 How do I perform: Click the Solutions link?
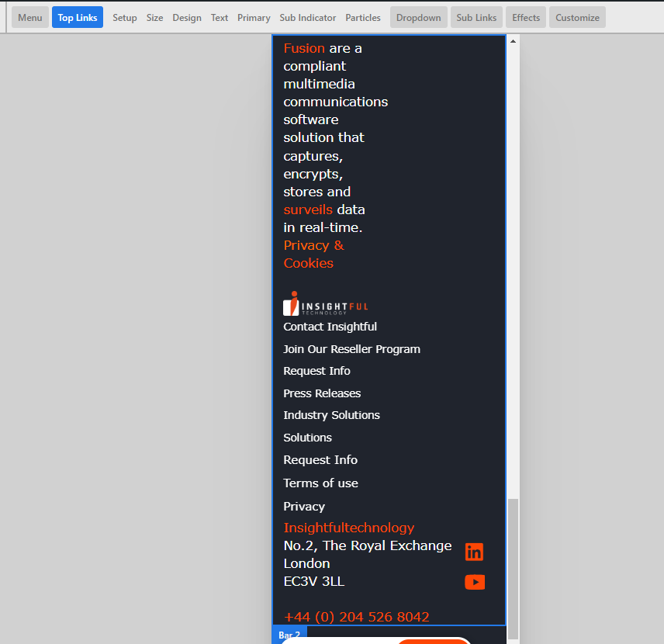[307, 438]
